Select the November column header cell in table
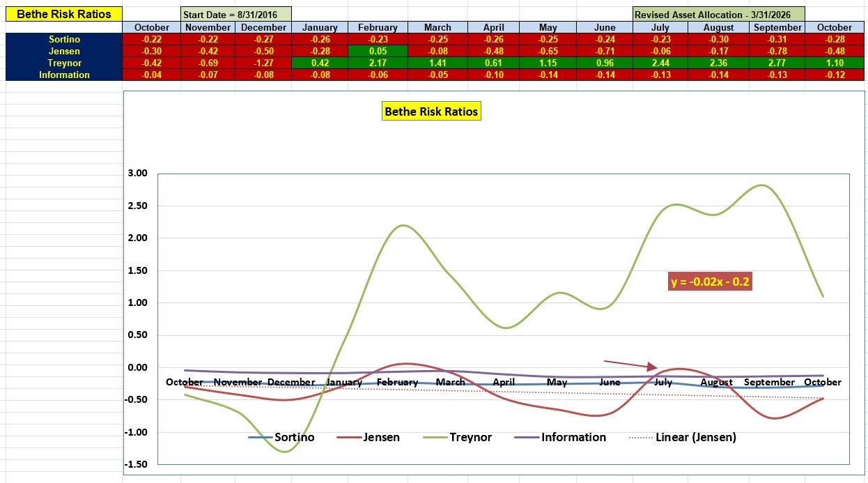The image size is (868, 483). (208, 27)
